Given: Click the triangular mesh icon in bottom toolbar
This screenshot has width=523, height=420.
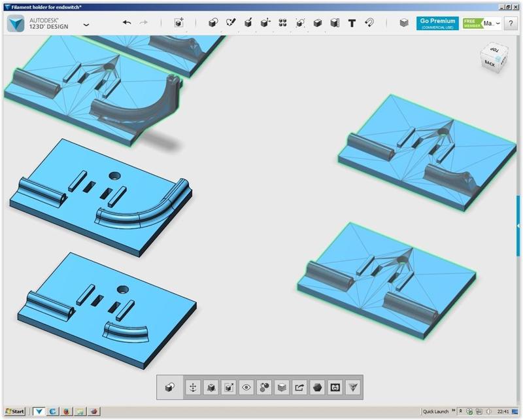Looking at the screenshot, I should click(353, 387).
